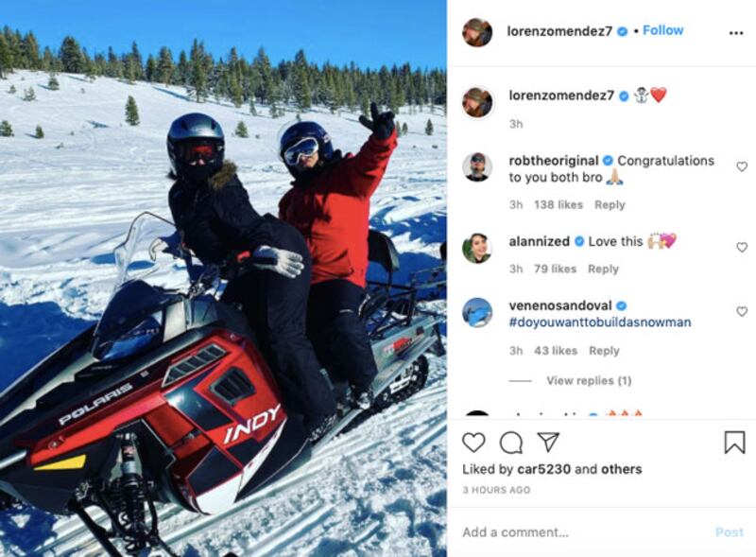Image resolution: width=756 pixels, height=557 pixels.
Task: Open alannized's profile avatar
Action: (x=477, y=248)
